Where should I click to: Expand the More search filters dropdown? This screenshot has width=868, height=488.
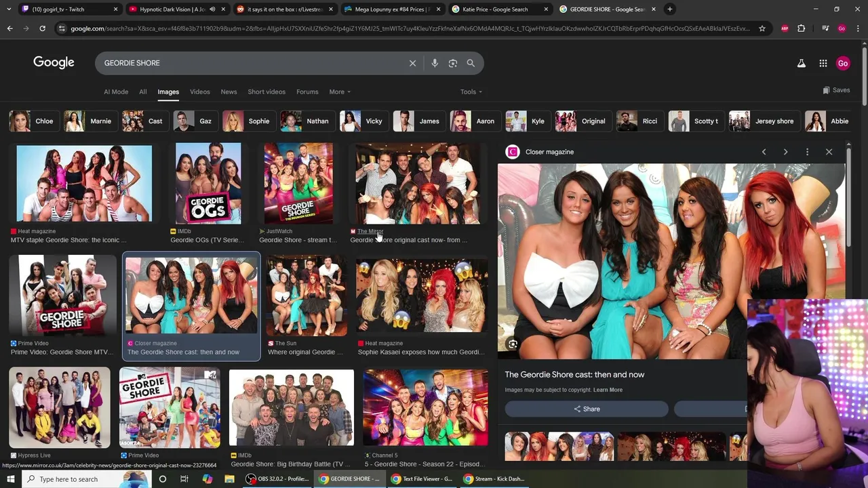340,91
